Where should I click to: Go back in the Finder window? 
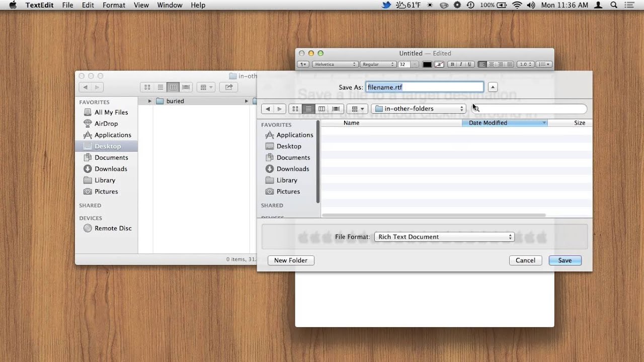click(x=86, y=87)
